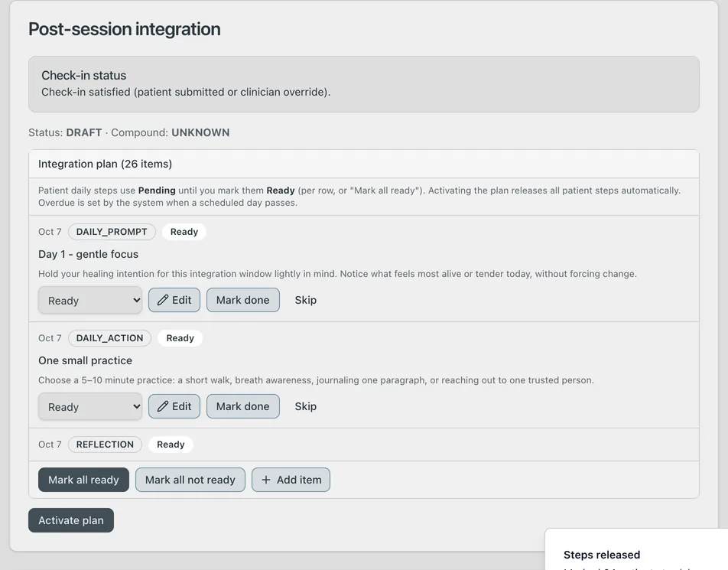728x570 pixels.
Task: Click pencil icon in One small practice Edit button
Action: pos(162,406)
